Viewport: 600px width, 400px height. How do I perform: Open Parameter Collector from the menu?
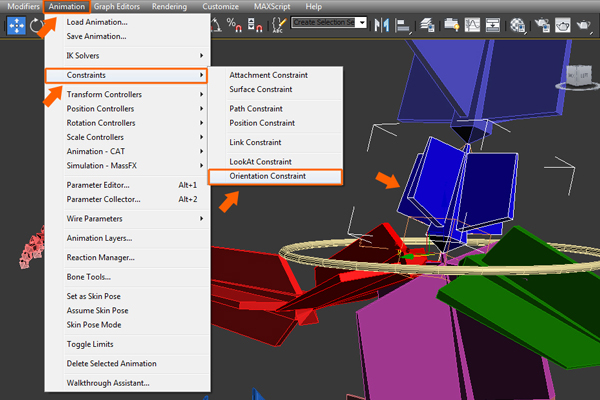[127, 199]
